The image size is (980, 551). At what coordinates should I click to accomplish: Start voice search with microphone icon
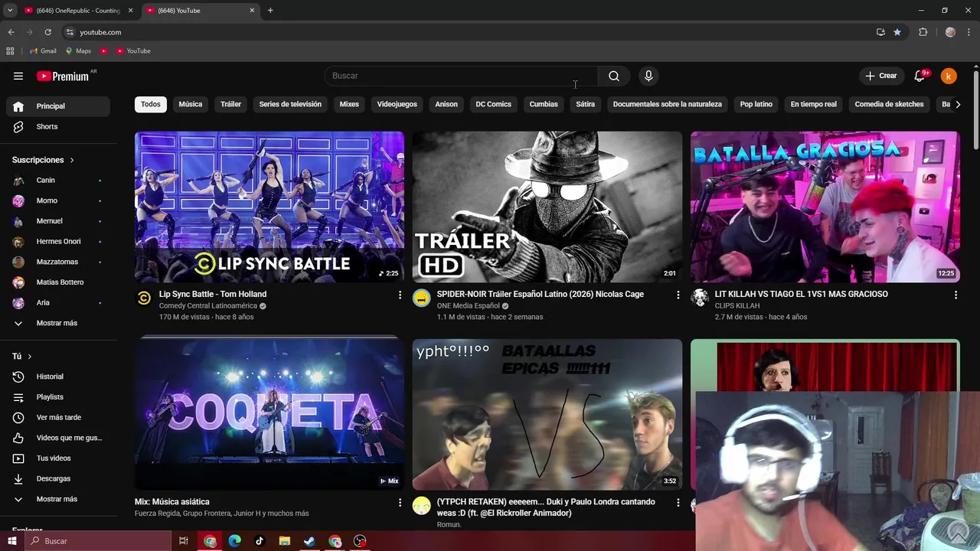pos(648,76)
